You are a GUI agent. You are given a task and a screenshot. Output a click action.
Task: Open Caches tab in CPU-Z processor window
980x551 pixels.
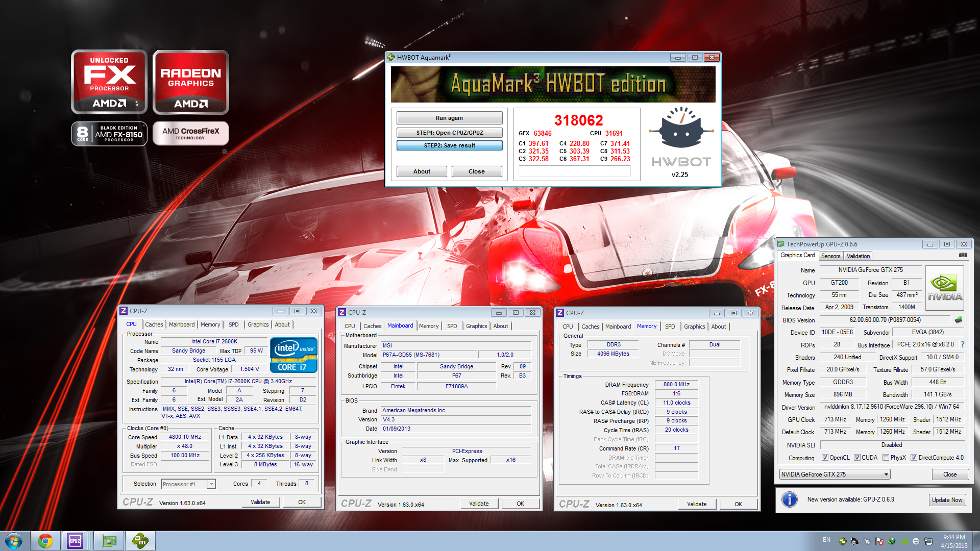click(154, 324)
